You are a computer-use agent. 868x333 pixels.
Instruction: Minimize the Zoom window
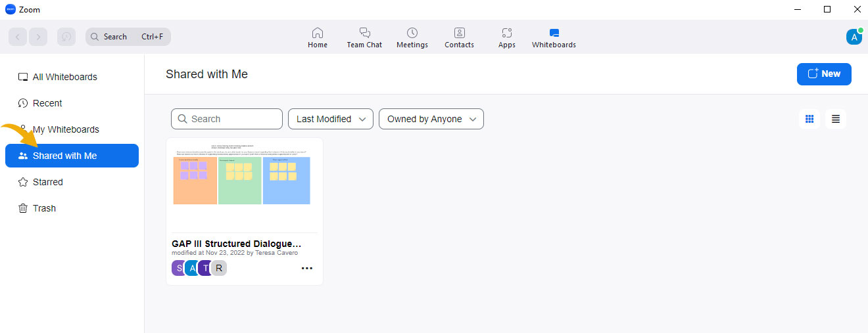pyautogui.click(x=798, y=9)
